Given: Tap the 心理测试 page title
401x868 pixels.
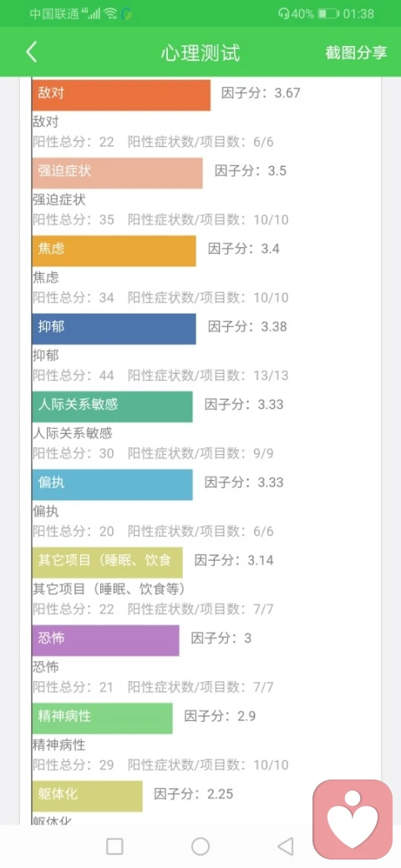Looking at the screenshot, I should [200, 53].
